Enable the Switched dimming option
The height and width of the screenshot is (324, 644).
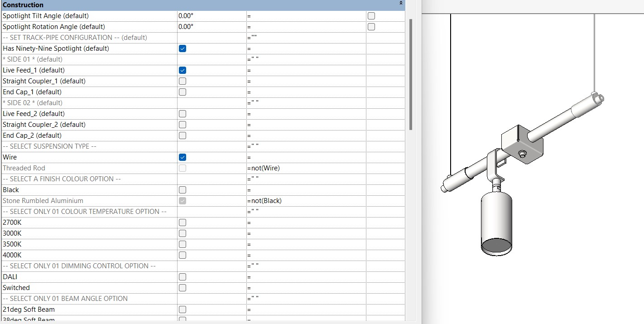click(182, 288)
